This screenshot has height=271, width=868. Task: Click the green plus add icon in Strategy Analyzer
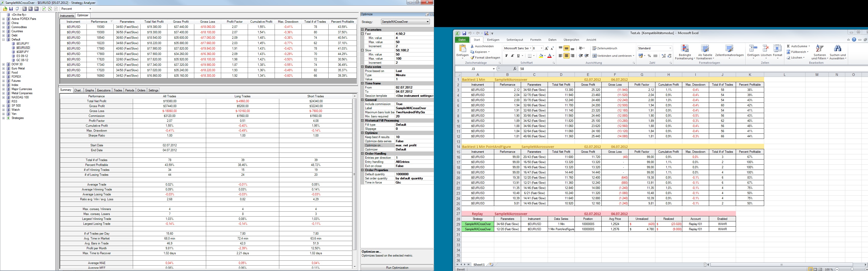(x=44, y=9)
